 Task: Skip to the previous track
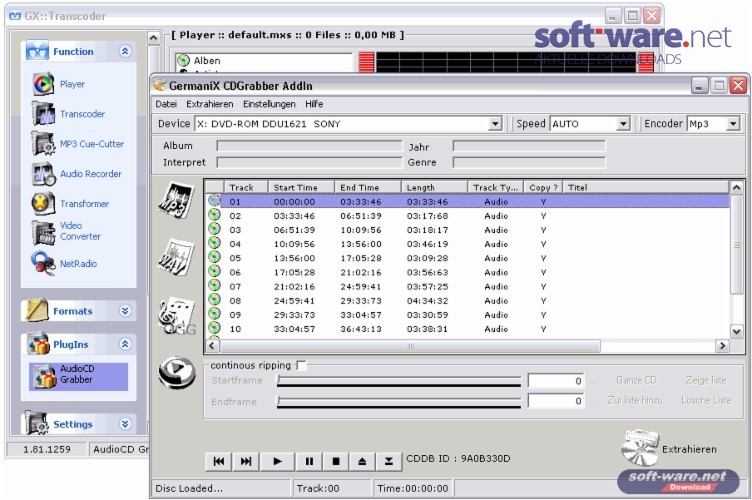pyautogui.click(x=219, y=461)
